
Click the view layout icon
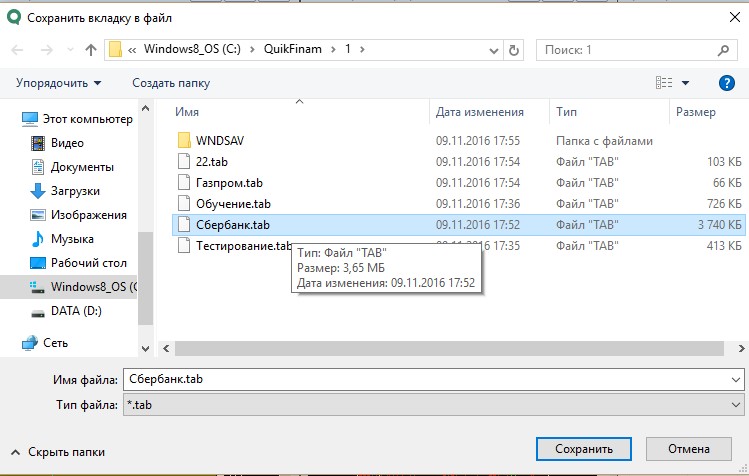(664, 83)
